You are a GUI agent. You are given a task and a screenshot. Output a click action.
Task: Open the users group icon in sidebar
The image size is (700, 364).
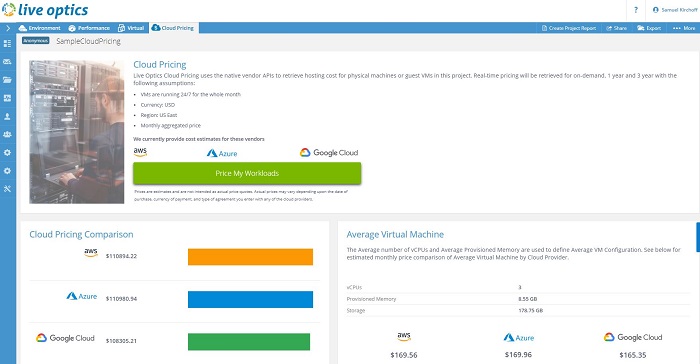8,134
